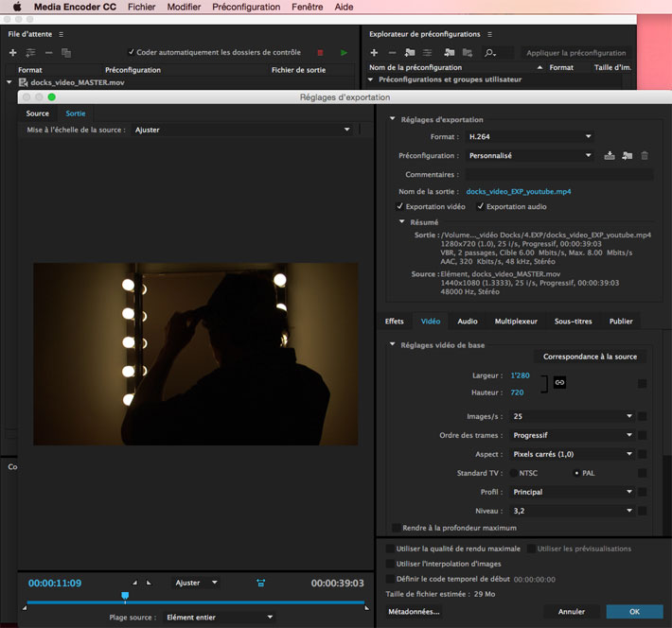Click the duplicate icon in File d'attente toolbar

[x=66, y=53]
